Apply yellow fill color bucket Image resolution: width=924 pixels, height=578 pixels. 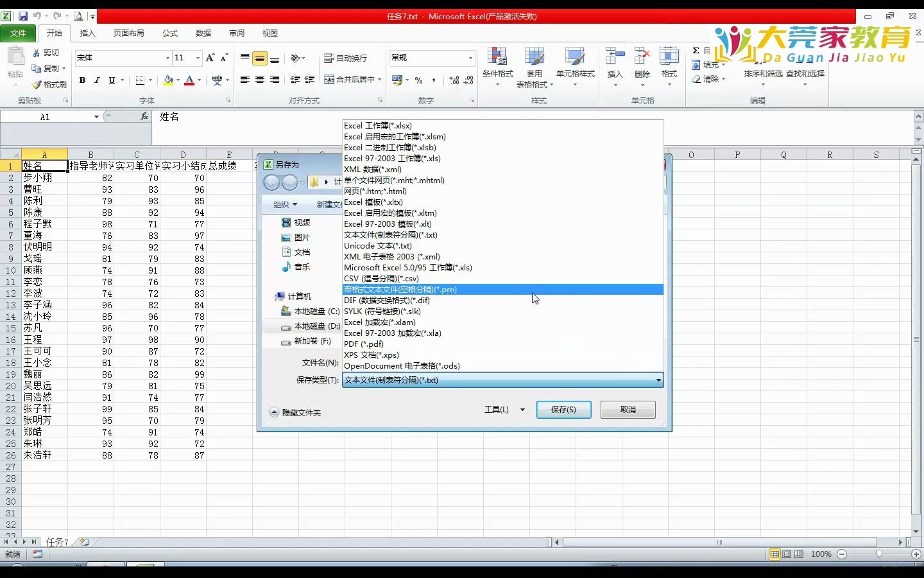point(168,80)
